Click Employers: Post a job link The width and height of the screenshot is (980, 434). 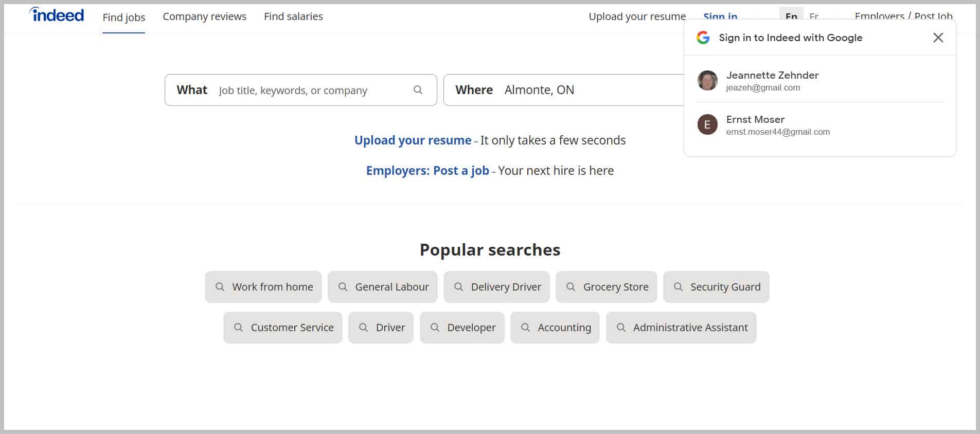click(427, 171)
